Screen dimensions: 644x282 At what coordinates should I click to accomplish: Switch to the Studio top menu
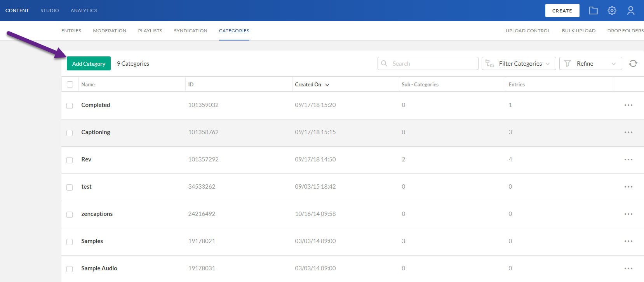50,11
